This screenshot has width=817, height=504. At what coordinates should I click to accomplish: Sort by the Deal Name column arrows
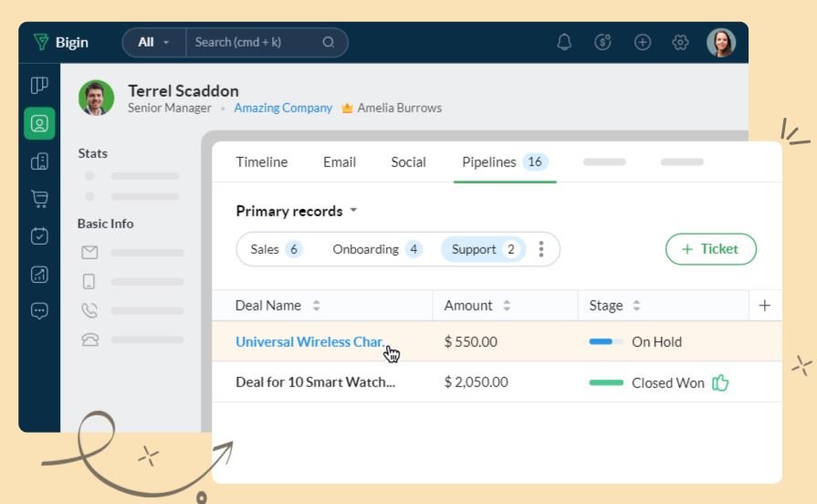click(x=316, y=306)
